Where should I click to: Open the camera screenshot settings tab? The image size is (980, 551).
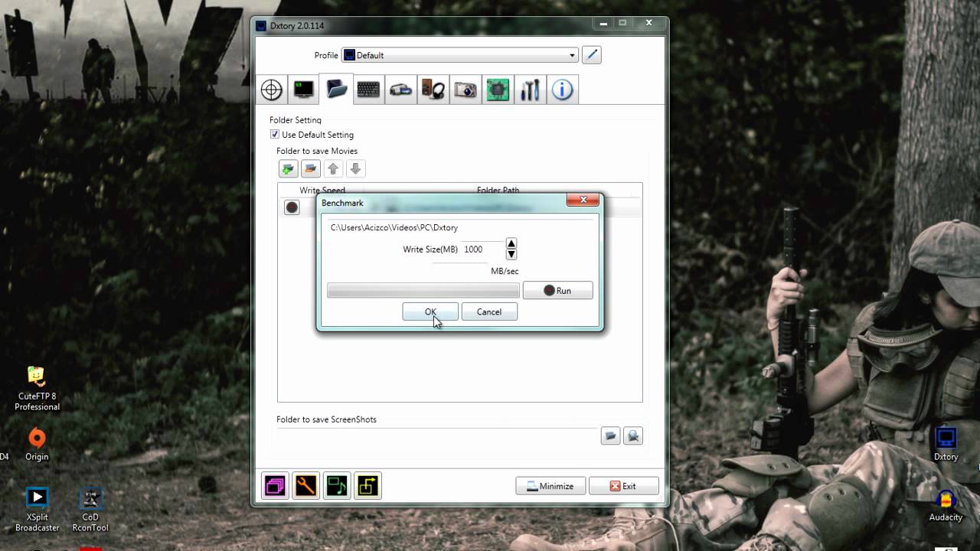click(x=465, y=90)
